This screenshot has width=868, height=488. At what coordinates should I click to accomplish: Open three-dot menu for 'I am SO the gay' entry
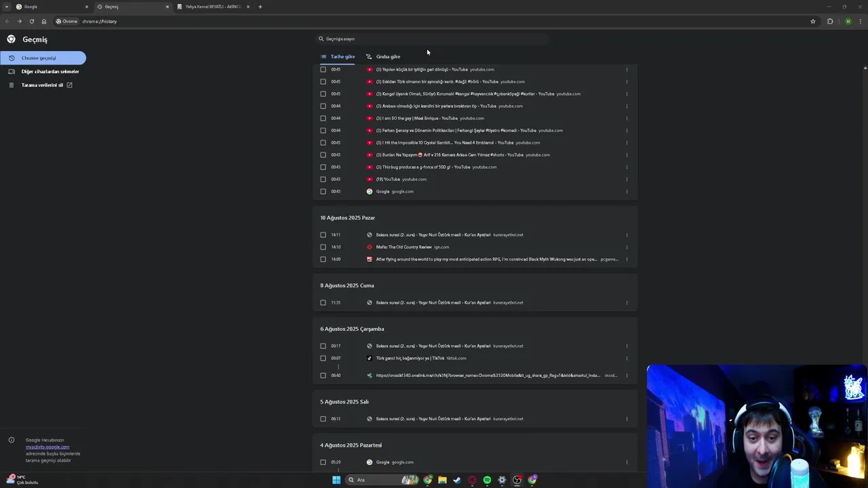pyautogui.click(x=627, y=118)
